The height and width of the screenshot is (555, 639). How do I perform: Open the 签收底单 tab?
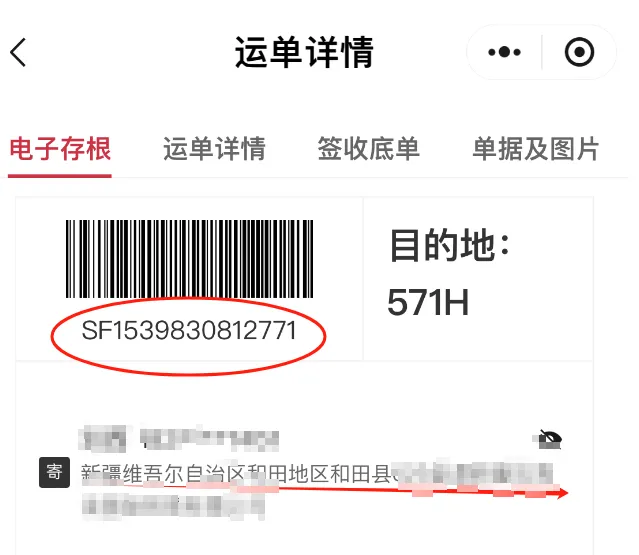(368, 149)
